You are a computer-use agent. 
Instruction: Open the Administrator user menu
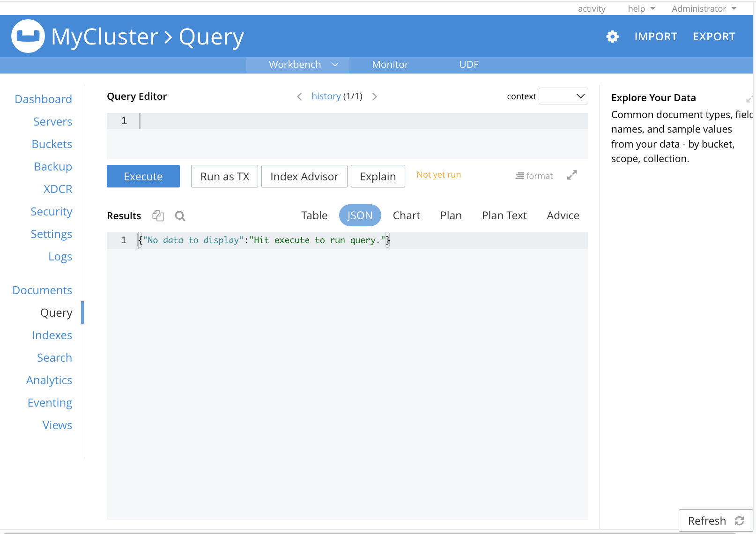pos(704,8)
